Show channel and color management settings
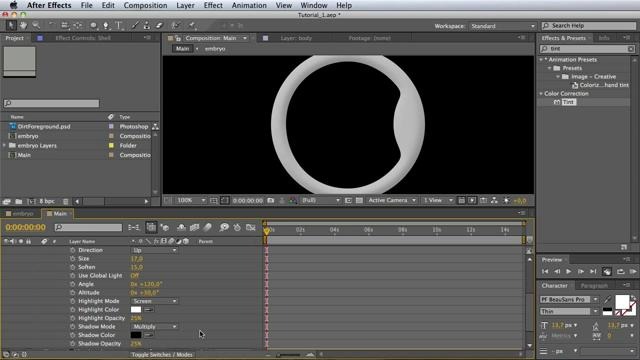Screen dimensions: 640x360 point(293,200)
